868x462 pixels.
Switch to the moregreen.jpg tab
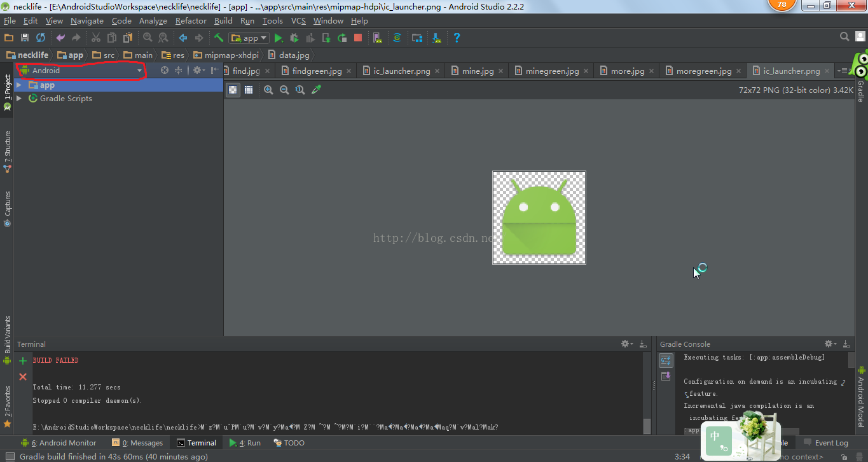tap(703, 71)
